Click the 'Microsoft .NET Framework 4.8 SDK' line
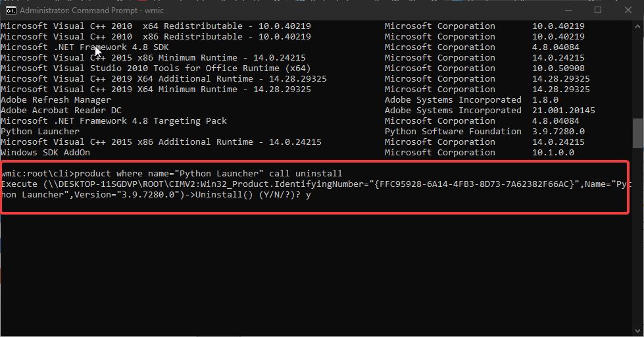This screenshot has width=644, height=337. [85, 47]
